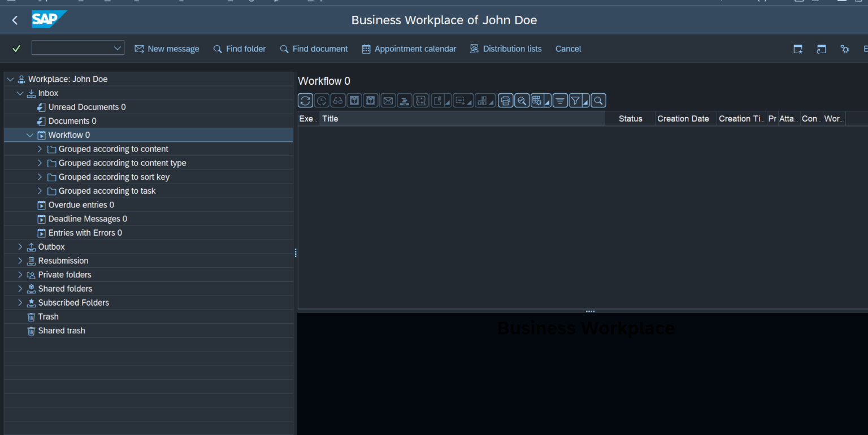Click the SAP logo
This screenshot has height=435, width=868.
tap(49, 20)
